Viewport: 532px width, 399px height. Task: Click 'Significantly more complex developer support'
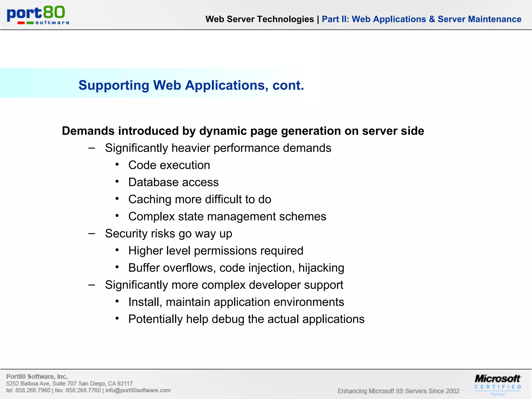(x=224, y=285)
